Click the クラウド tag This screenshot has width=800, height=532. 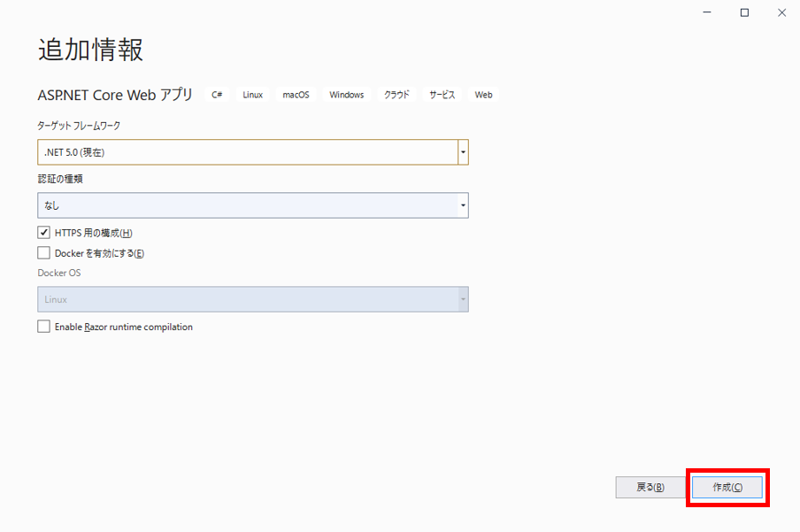tap(396, 95)
